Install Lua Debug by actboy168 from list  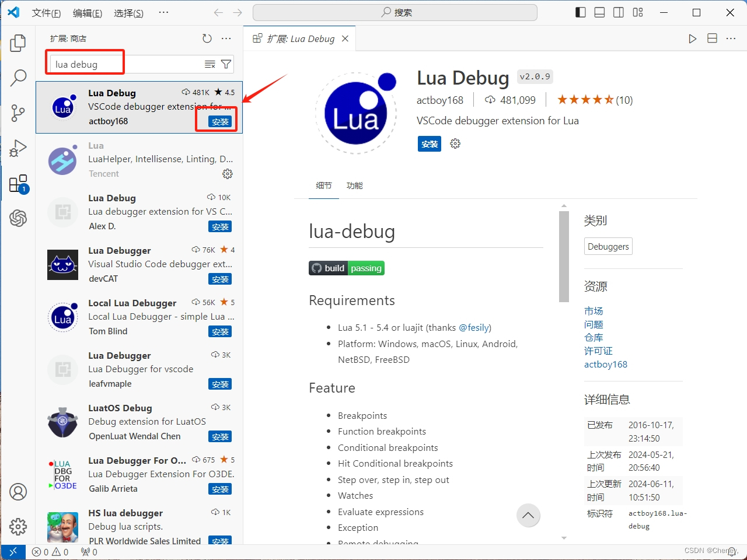click(x=220, y=121)
